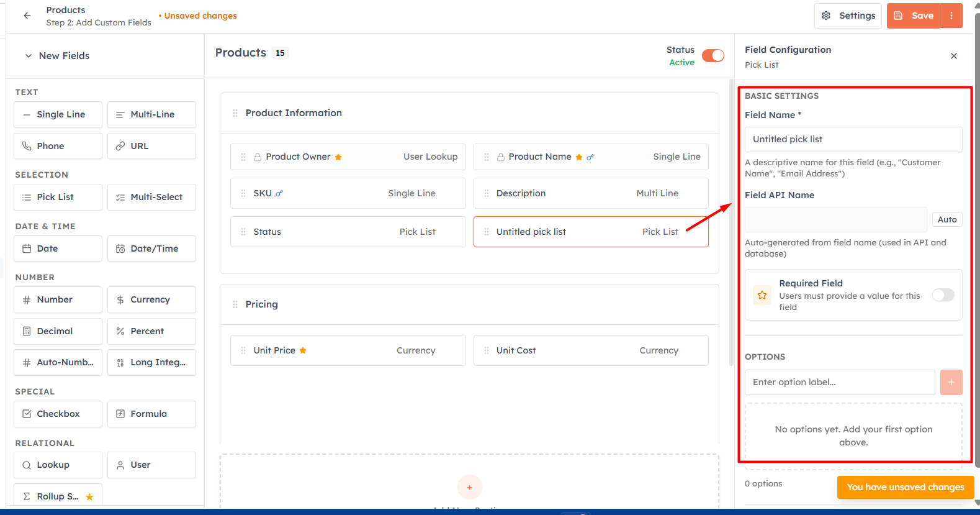The height and width of the screenshot is (515, 980).
Task: Select the Status Pick List field
Action: [348, 232]
